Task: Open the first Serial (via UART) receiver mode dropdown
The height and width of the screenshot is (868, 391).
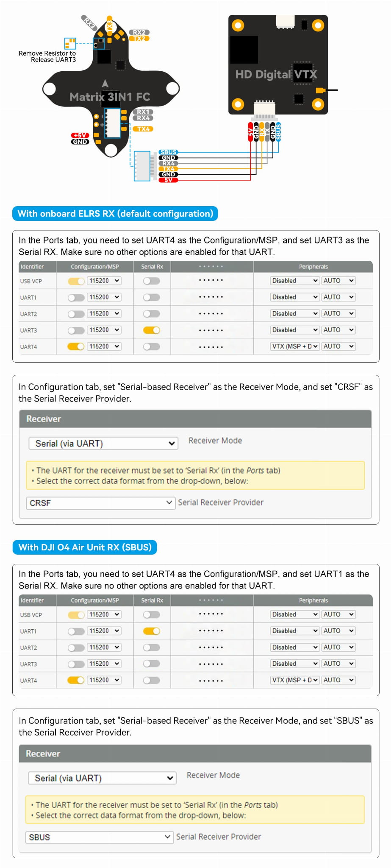Action: click(x=103, y=444)
